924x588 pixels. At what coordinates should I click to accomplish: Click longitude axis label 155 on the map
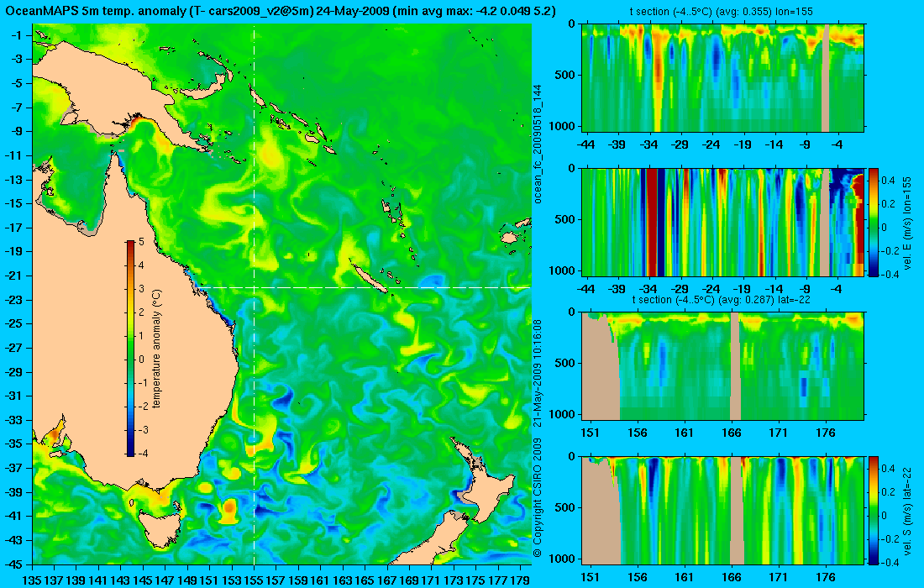coord(254,581)
